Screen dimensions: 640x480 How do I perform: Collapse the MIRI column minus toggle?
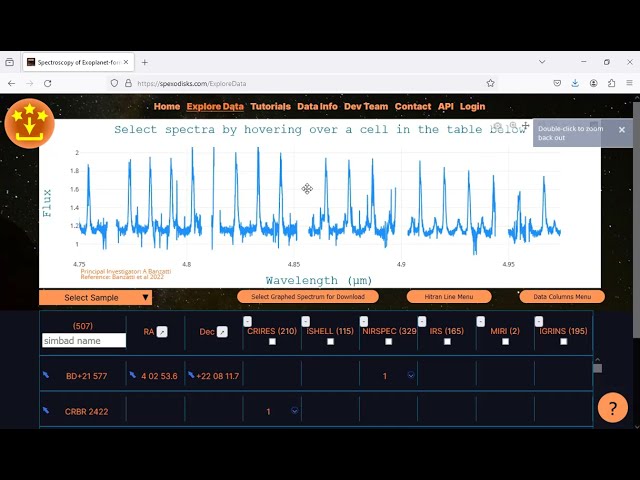click(480, 321)
